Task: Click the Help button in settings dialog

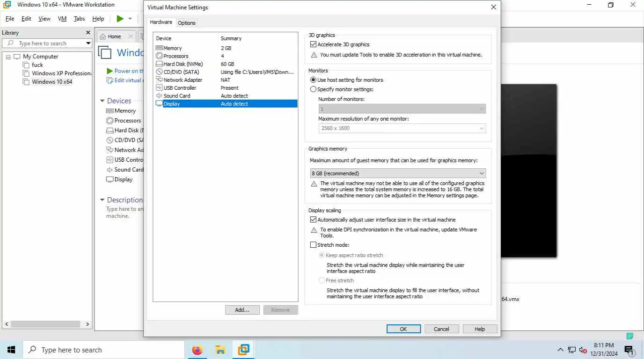Action: pos(480,329)
